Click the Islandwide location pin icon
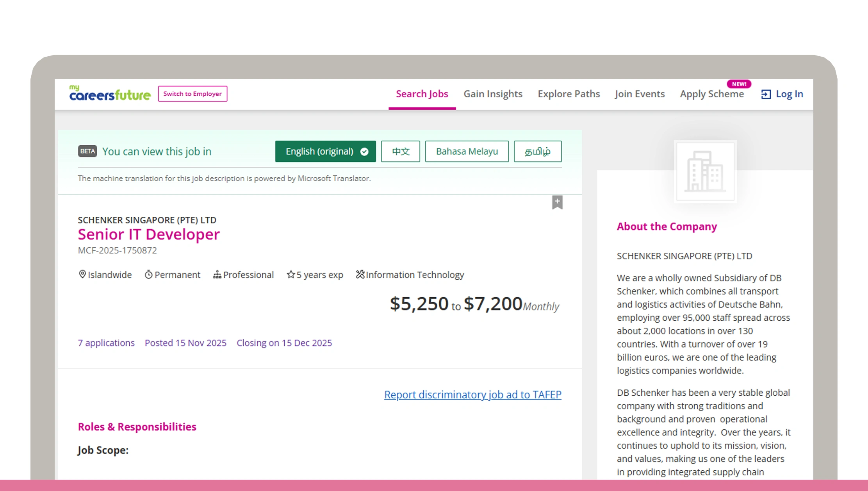 (82, 275)
